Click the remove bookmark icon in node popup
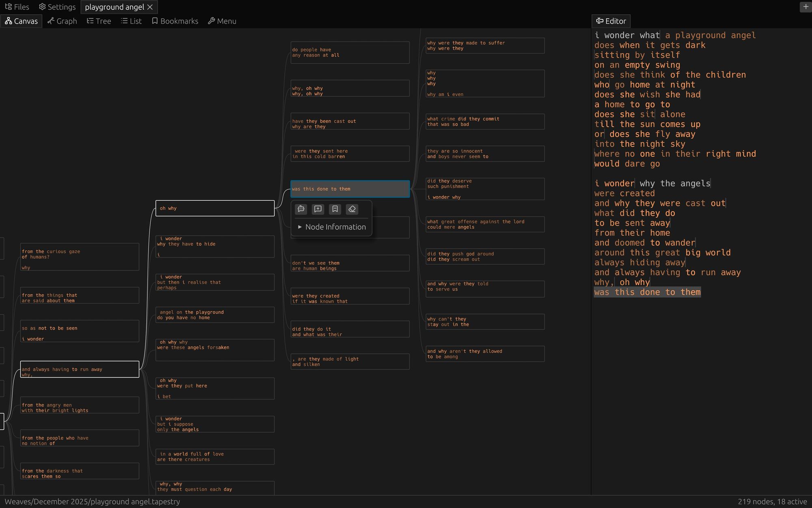This screenshot has width=812, height=508. 335,209
